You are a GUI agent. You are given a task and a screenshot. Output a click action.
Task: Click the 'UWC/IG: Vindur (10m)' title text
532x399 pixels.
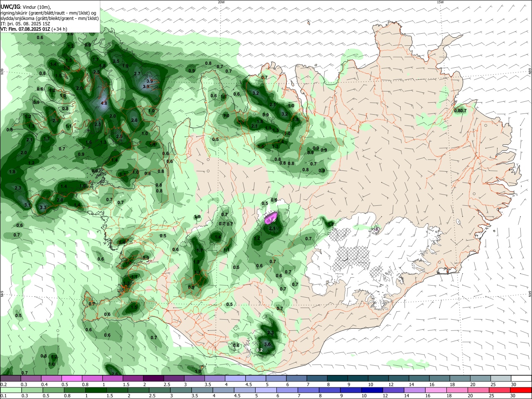tap(26, 7)
